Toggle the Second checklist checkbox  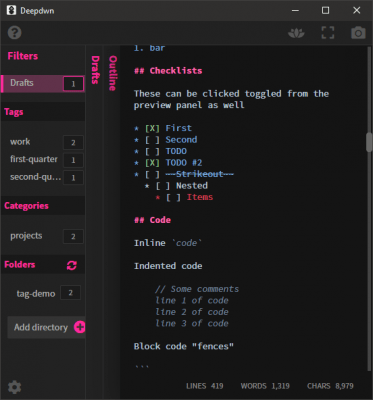[152, 140]
